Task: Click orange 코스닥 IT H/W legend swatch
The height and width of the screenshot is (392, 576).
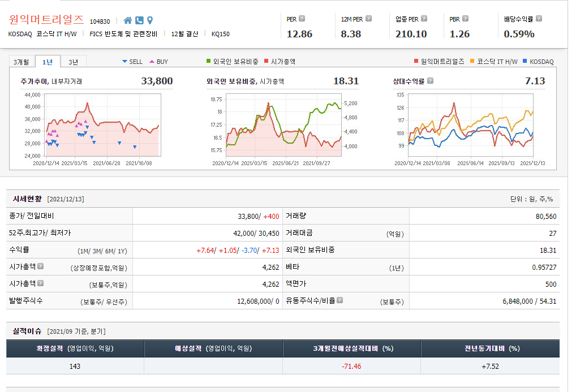Action: click(472, 61)
